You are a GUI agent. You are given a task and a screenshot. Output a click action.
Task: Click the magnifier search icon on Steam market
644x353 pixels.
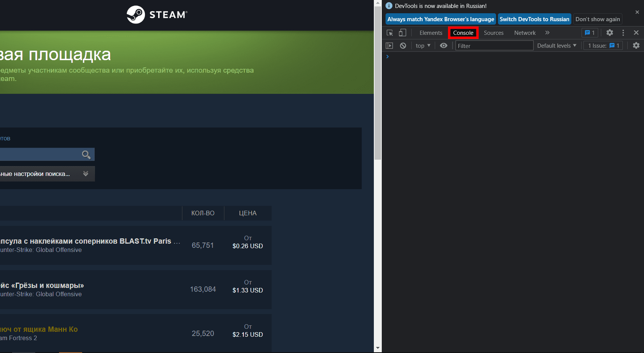[x=86, y=154]
